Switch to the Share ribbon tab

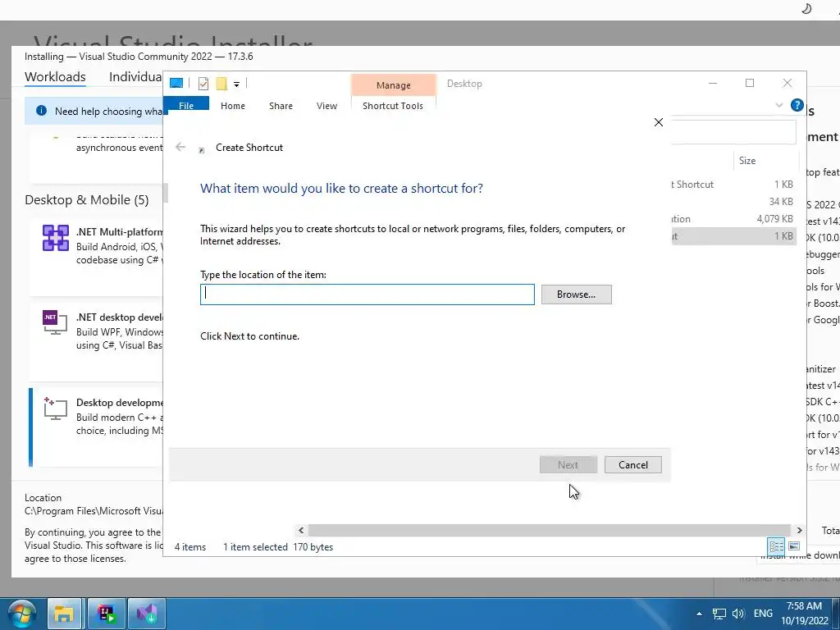point(281,106)
